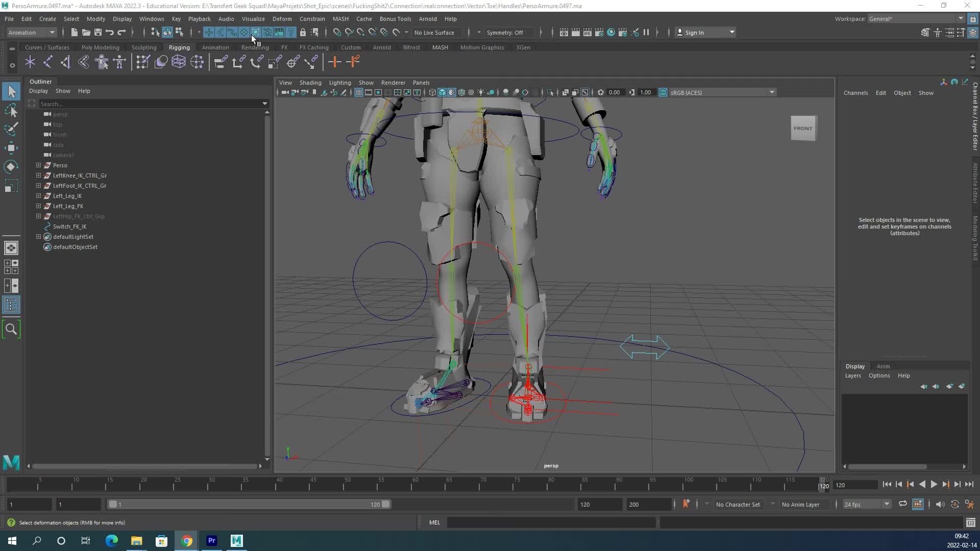Viewport: 980px width, 551px height.
Task: Open the 24 fps playback speed dropdown
Action: (x=866, y=504)
